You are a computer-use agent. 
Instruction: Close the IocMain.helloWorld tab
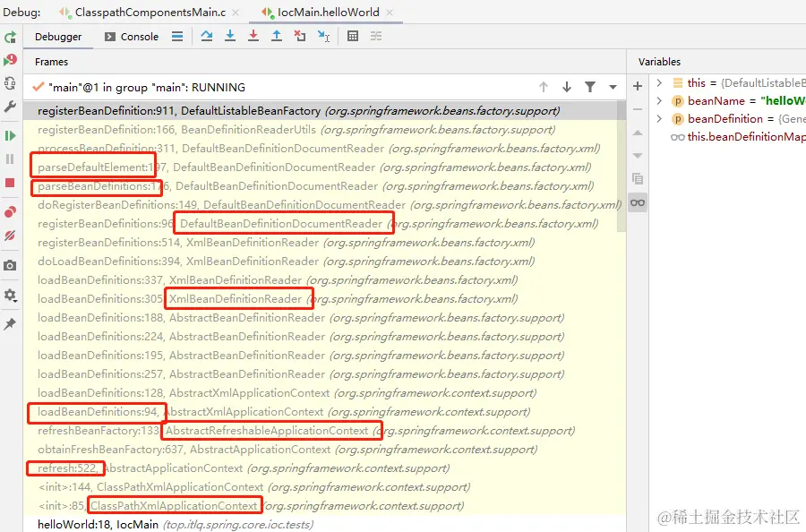pyautogui.click(x=390, y=13)
